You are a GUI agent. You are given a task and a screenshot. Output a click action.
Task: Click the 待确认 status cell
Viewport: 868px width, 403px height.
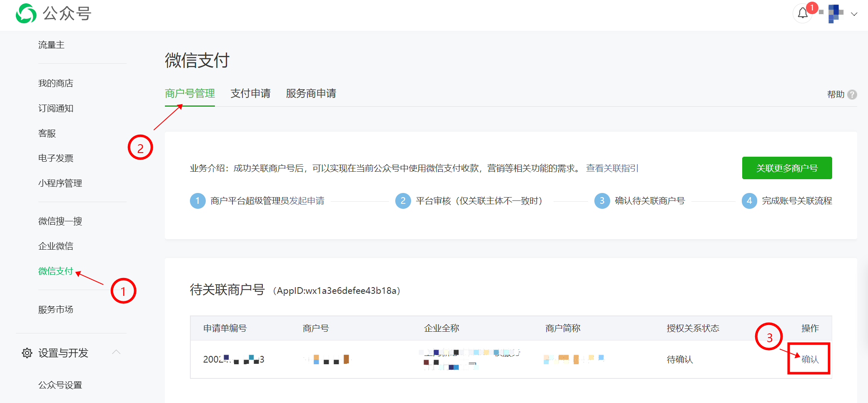(x=680, y=359)
